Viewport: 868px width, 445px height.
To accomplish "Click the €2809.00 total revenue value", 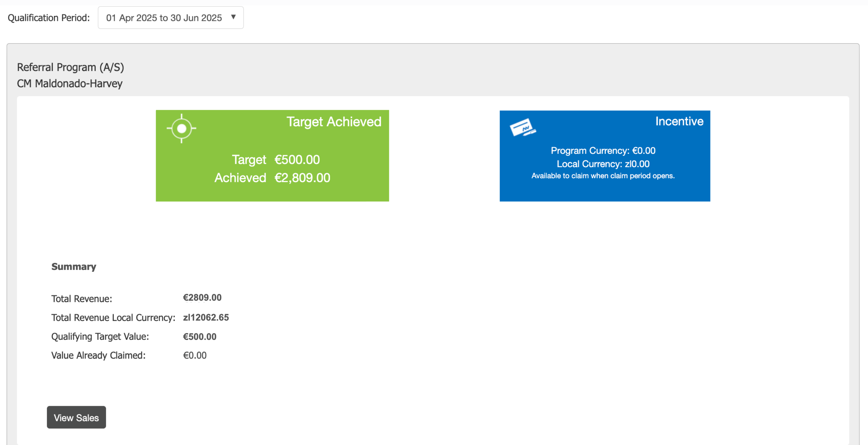I will coord(202,298).
